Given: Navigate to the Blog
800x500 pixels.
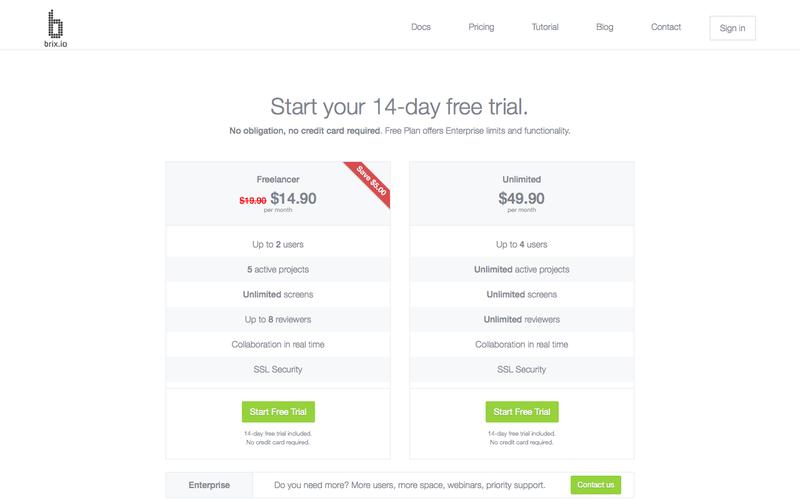Looking at the screenshot, I should (604, 27).
